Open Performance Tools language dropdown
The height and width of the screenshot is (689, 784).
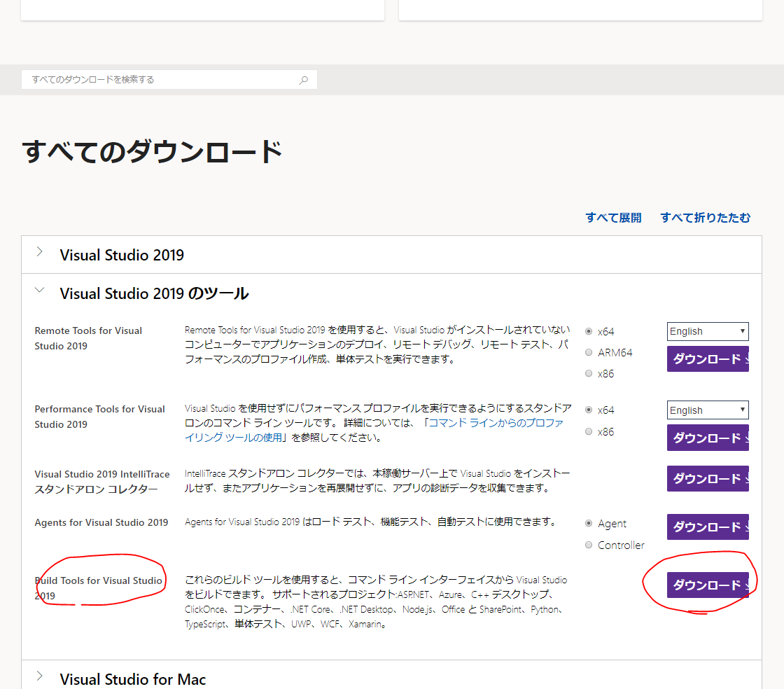click(708, 410)
